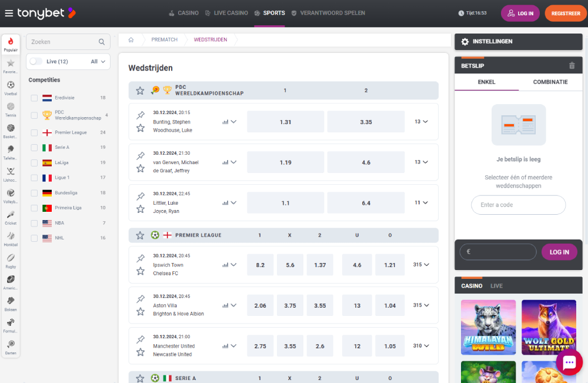588x383 pixels.
Task: Open the live chat bubble
Action: click(x=569, y=362)
